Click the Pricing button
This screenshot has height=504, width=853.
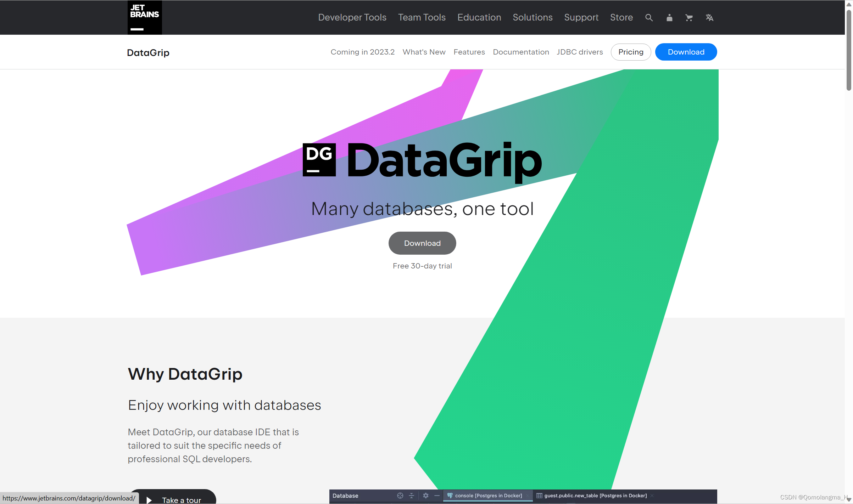click(631, 52)
